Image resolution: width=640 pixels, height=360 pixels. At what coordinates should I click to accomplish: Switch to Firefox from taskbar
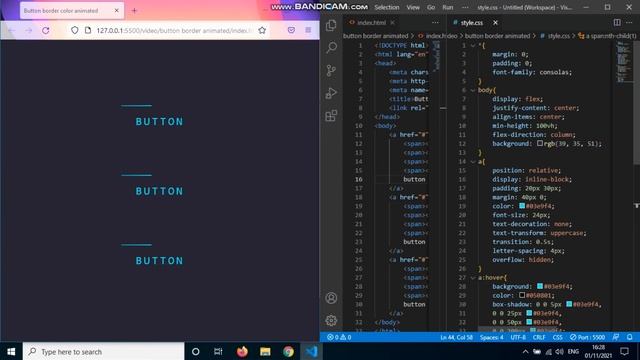[242, 351]
